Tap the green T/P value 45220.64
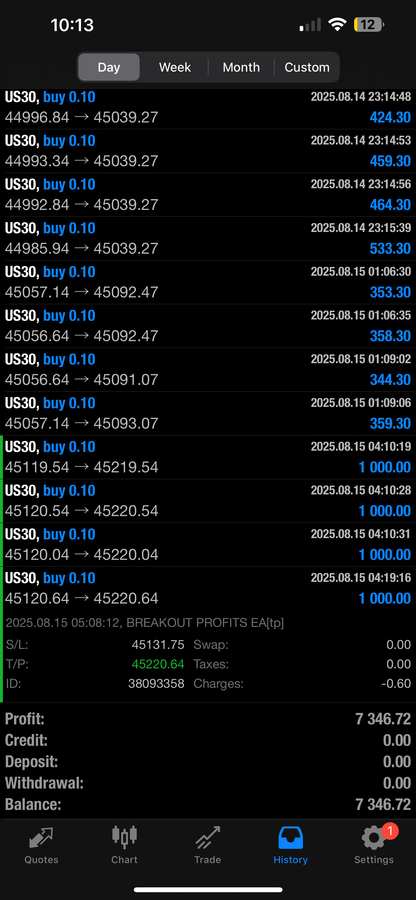The width and height of the screenshot is (416, 900). (158, 664)
